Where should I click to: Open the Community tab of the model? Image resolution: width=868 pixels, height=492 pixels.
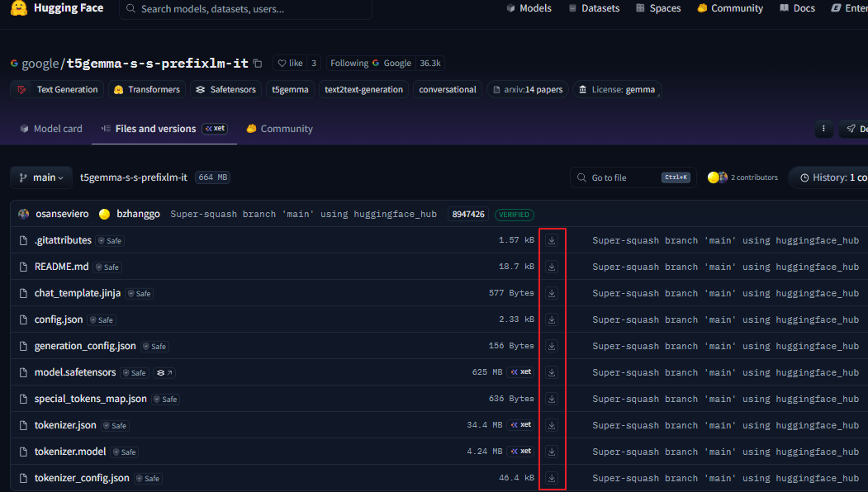[279, 129]
